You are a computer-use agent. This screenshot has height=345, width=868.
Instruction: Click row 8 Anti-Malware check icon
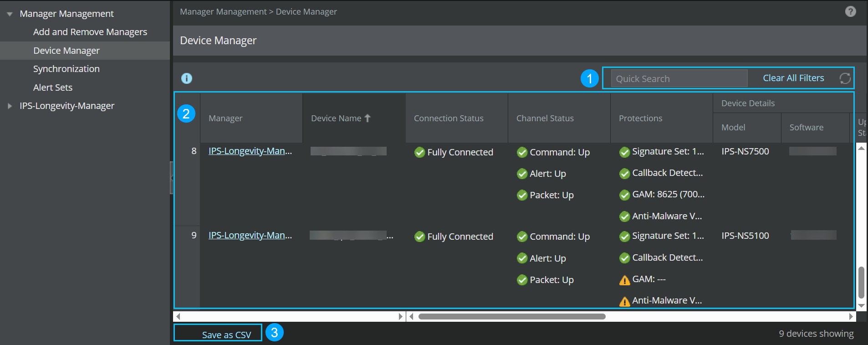click(x=624, y=216)
